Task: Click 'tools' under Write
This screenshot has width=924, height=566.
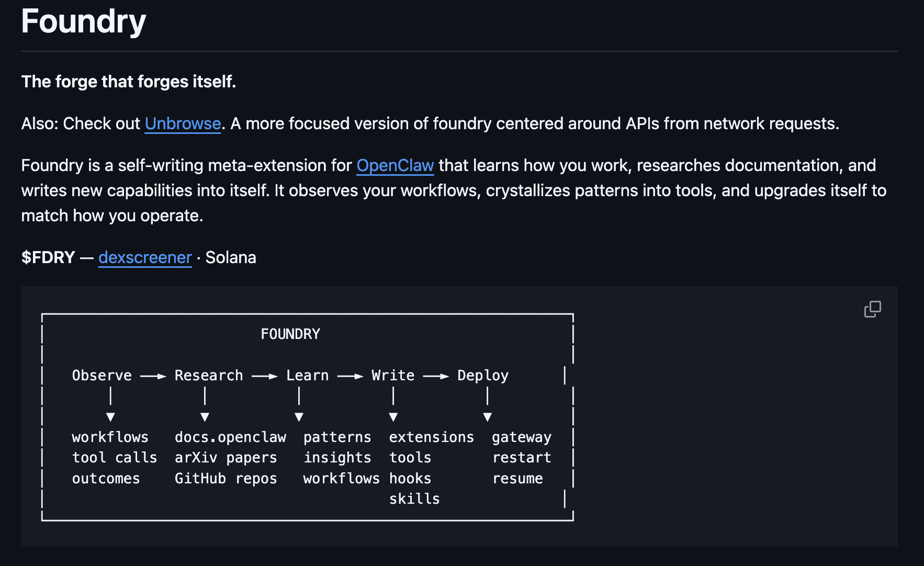Action: tap(410, 458)
